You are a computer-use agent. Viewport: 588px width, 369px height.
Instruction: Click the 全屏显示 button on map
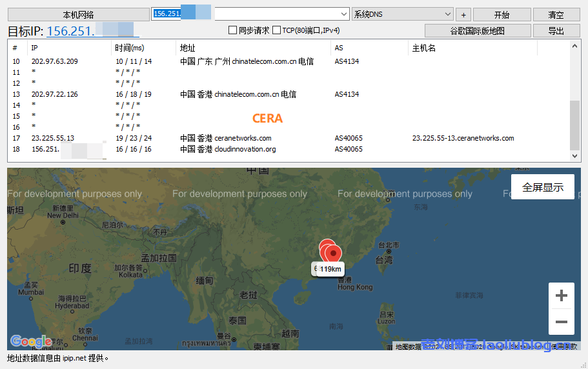[x=542, y=187]
